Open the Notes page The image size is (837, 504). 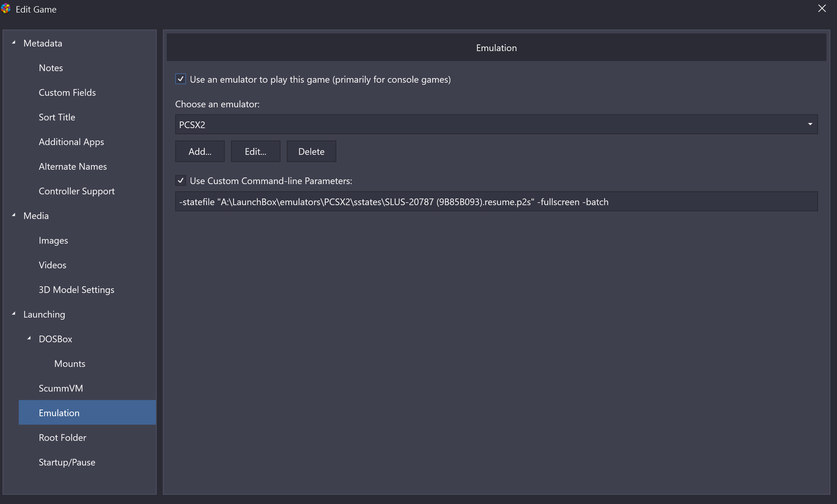coord(51,68)
